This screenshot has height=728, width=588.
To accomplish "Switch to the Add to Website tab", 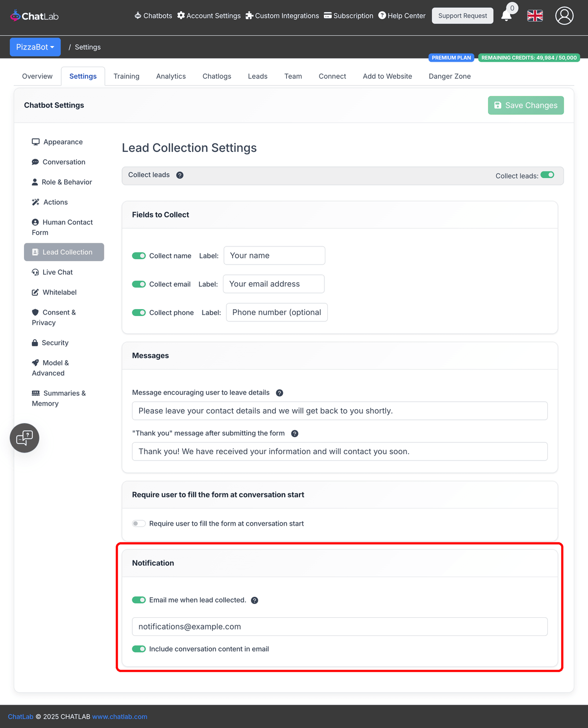I will [388, 76].
